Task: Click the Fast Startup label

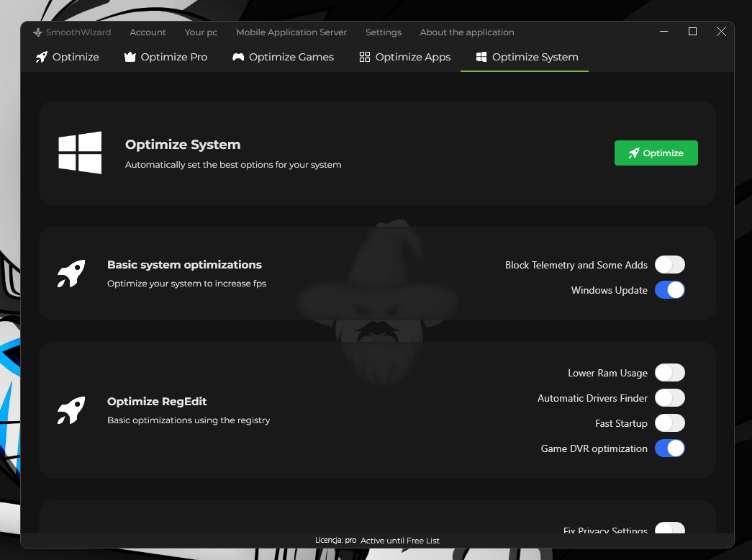Action: click(621, 424)
